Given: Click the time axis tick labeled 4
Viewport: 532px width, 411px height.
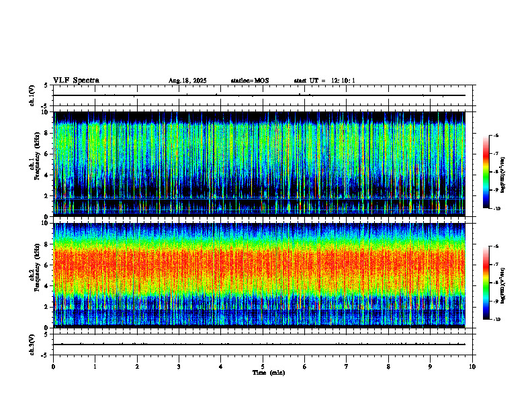Looking at the screenshot, I should tap(221, 367).
